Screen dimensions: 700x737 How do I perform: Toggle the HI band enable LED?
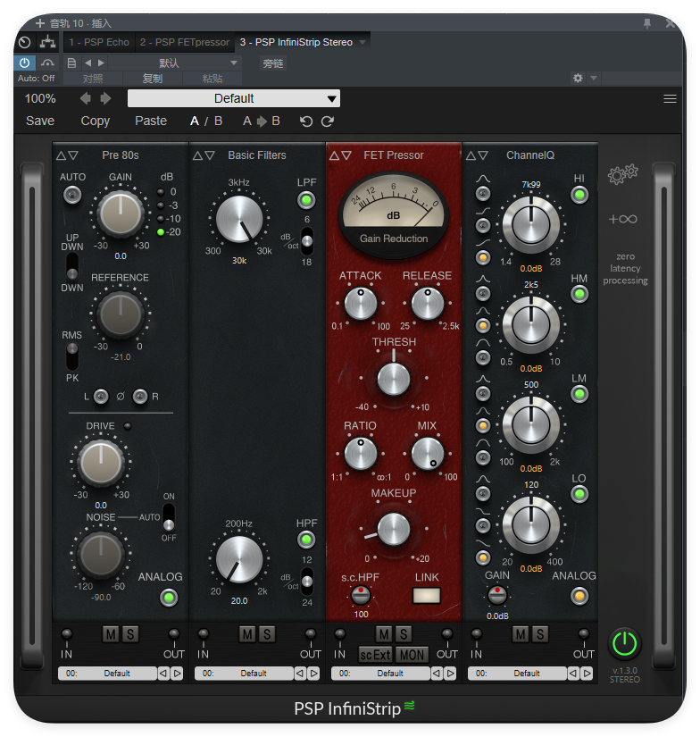click(x=579, y=194)
